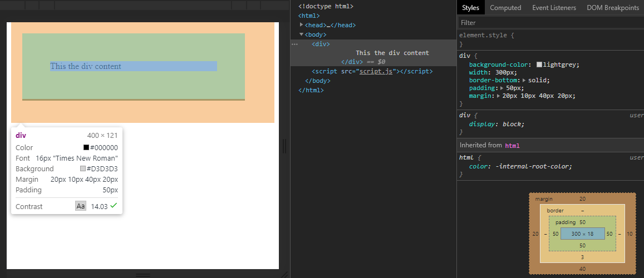Collapse the body element in DOM tree
Viewport: 644px width, 278px height.
(302, 34)
